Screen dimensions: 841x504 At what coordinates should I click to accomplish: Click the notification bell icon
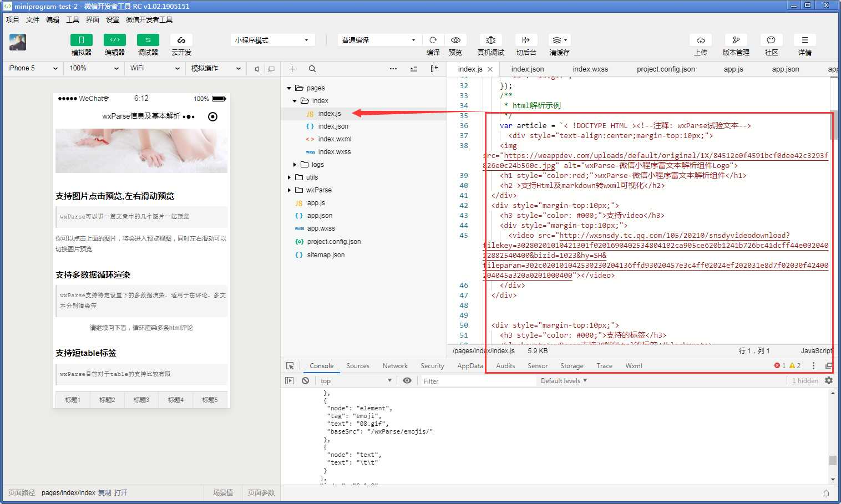click(x=826, y=493)
